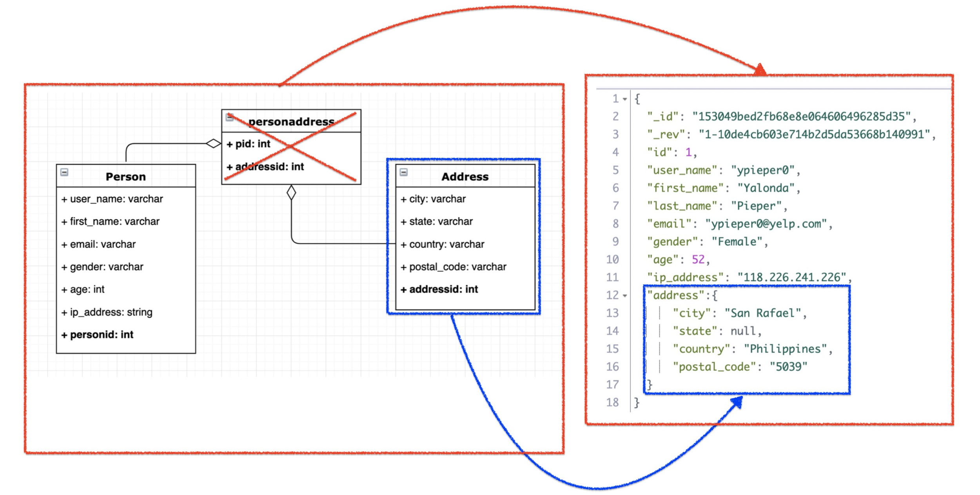Image resolution: width=980 pixels, height=495 pixels.
Task: Select the Address table header
Action: coord(465,177)
